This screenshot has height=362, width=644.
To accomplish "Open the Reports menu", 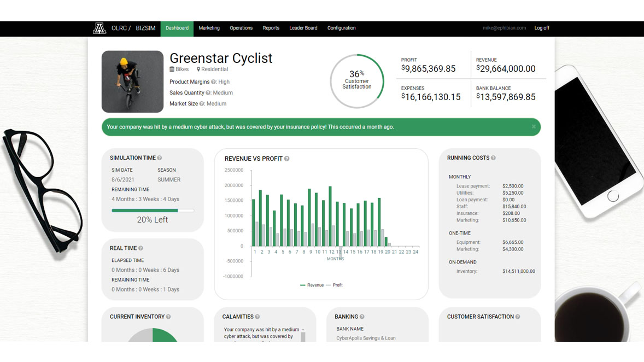I will (x=271, y=28).
